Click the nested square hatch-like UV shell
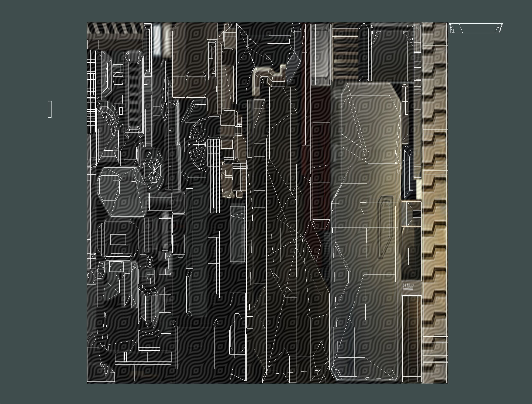This screenshot has width=532, height=404. pos(118,240)
